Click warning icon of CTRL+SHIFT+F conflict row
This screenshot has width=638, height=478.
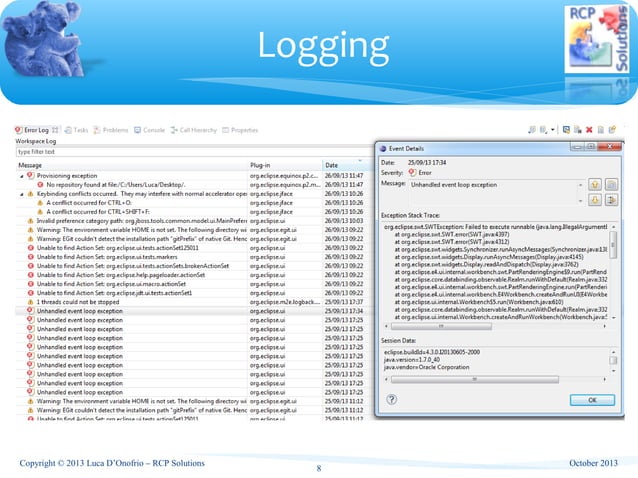40,212
